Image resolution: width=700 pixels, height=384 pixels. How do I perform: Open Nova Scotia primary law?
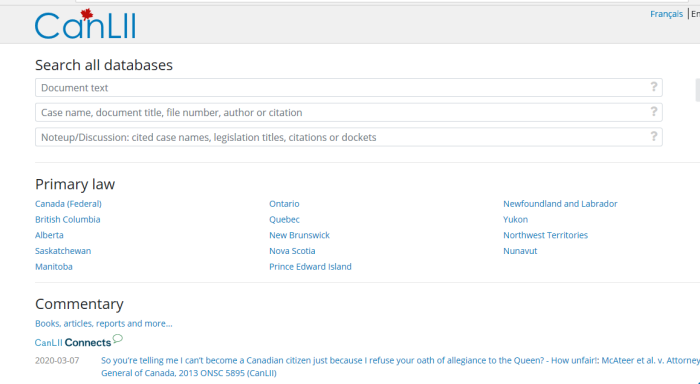pyautogui.click(x=292, y=251)
